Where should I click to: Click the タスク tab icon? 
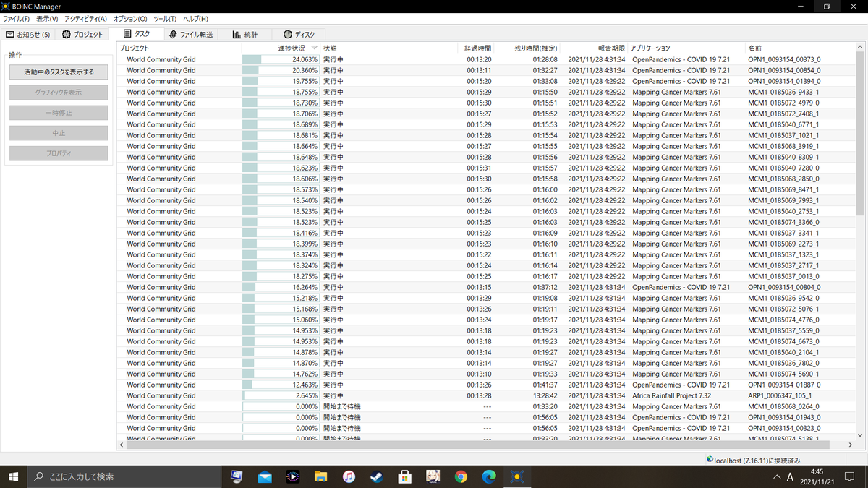[127, 34]
